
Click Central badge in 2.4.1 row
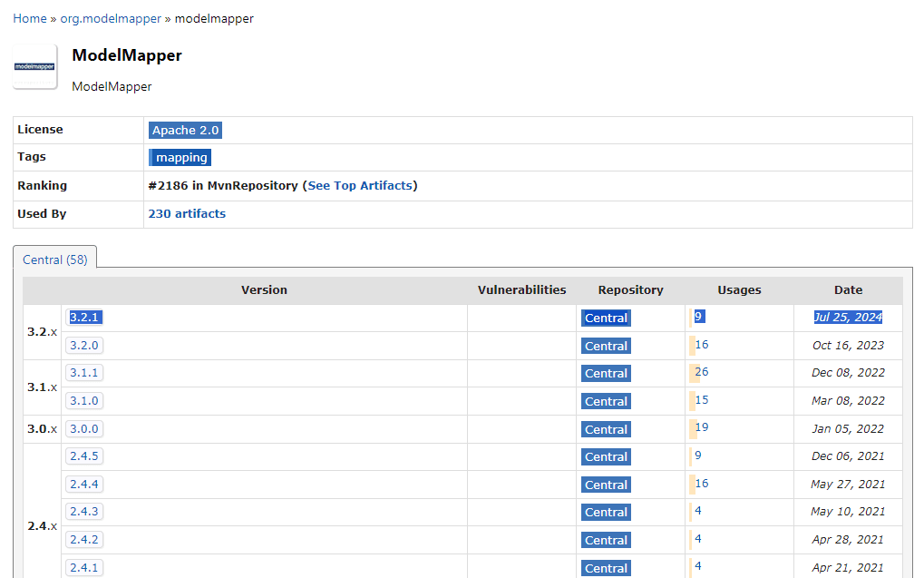(x=606, y=568)
